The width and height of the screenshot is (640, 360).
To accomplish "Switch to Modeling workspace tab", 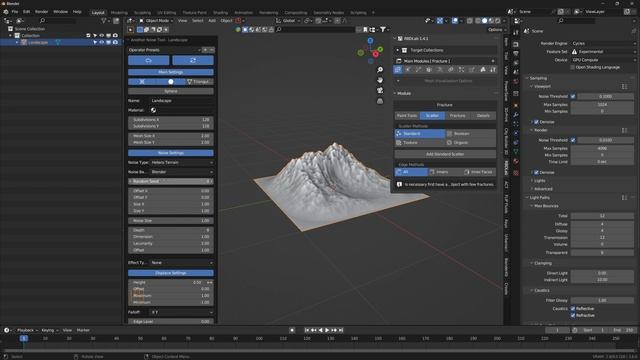I will (119, 13).
